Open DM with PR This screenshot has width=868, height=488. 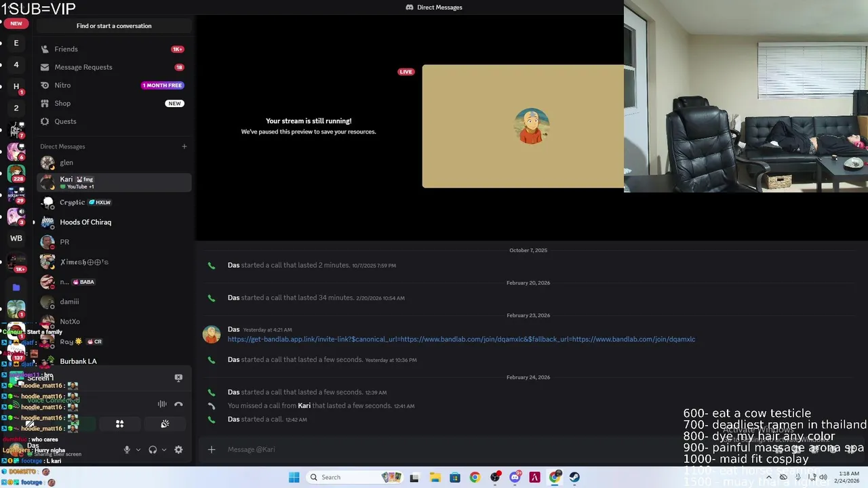pyautogui.click(x=114, y=242)
